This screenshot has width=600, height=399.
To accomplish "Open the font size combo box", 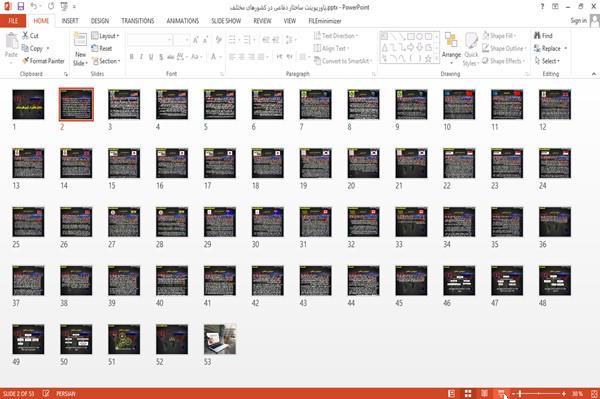I will [x=181, y=40].
